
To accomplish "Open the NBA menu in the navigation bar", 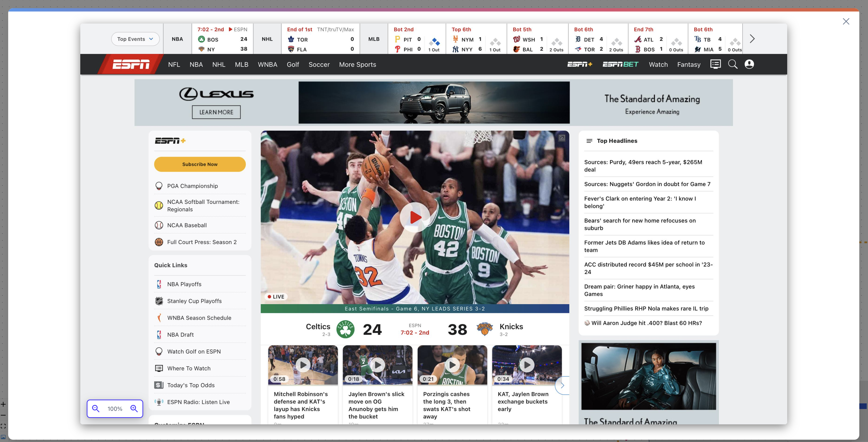I will (196, 64).
